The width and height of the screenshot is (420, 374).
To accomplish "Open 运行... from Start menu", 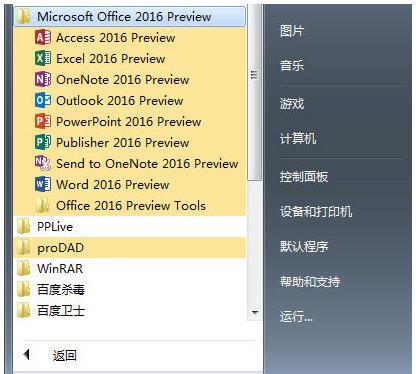I will pos(296,317).
